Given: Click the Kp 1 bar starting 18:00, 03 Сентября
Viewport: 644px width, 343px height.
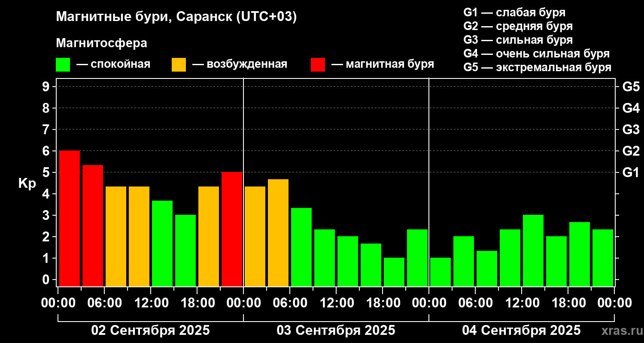Looking at the screenshot, I should pyautogui.click(x=394, y=272).
